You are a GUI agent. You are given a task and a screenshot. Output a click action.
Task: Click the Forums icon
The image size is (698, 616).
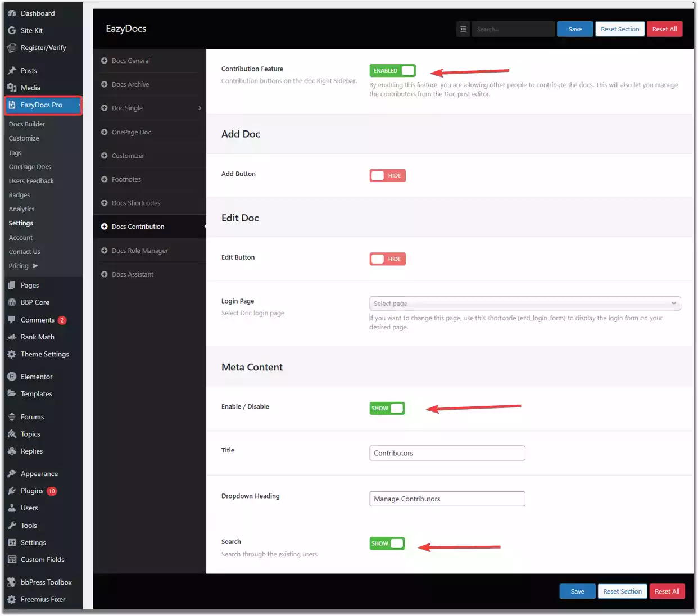click(x=12, y=417)
